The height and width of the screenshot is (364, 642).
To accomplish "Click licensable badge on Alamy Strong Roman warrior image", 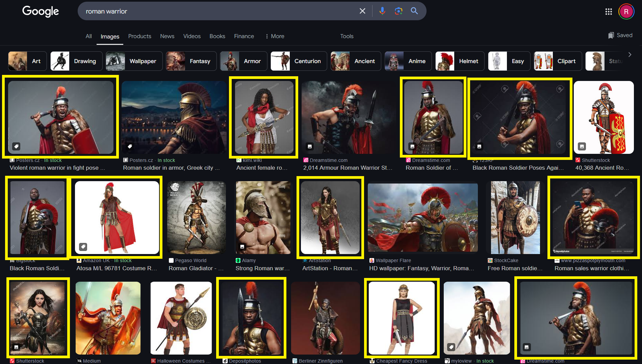I will [x=242, y=247].
